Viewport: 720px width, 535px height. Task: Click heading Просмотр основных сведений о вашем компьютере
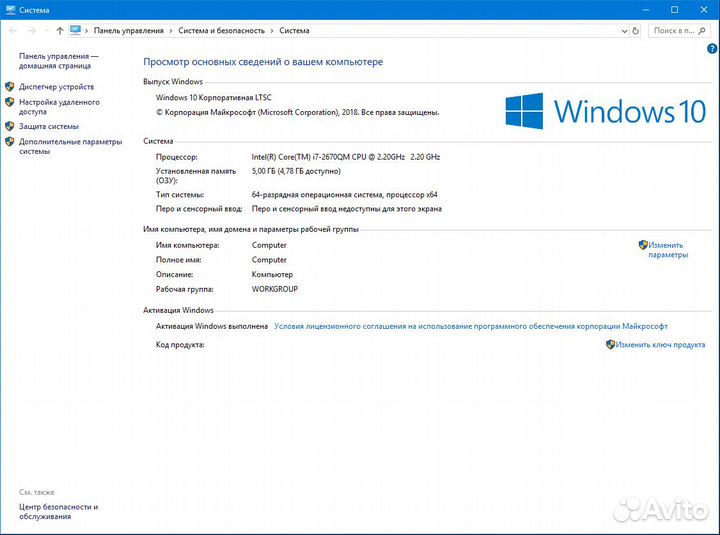263,62
